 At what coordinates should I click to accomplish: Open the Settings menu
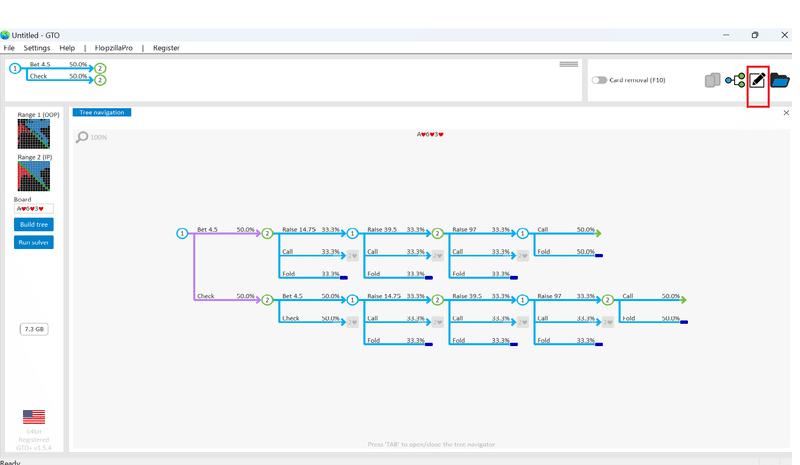coord(37,48)
